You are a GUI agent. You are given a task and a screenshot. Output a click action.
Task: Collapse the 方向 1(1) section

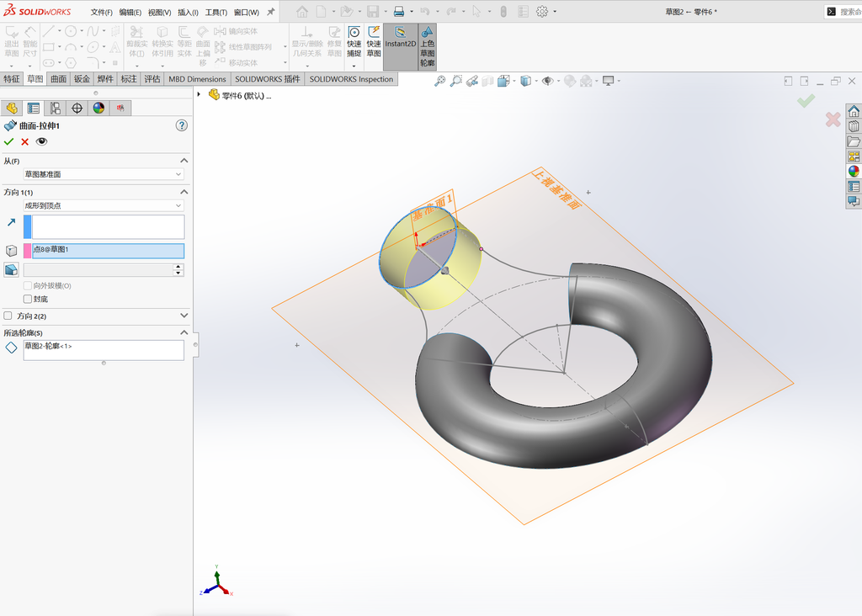[x=184, y=192]
